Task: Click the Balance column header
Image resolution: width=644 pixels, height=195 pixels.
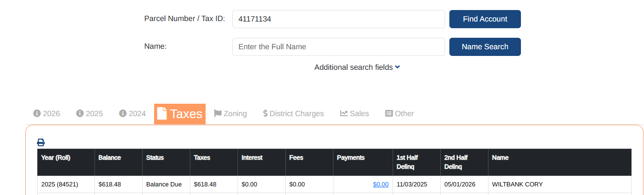Action: coord(110,158)
